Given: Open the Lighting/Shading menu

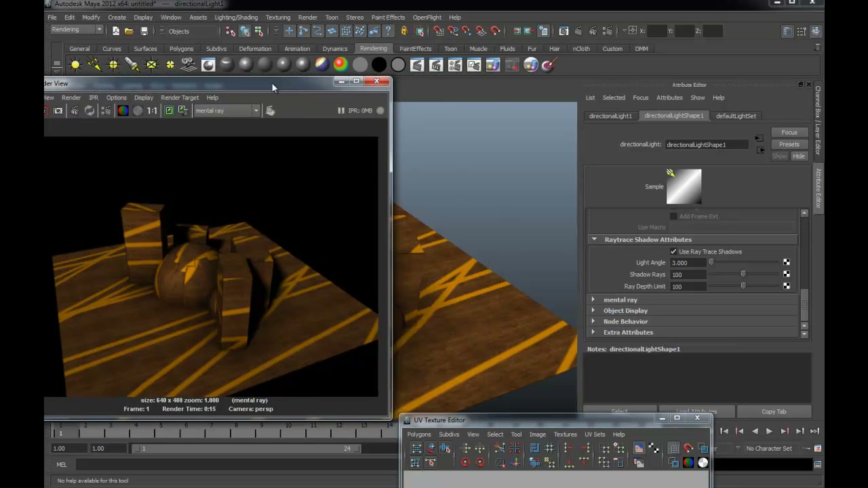Looking at the screenshot, I should [236, 17].
